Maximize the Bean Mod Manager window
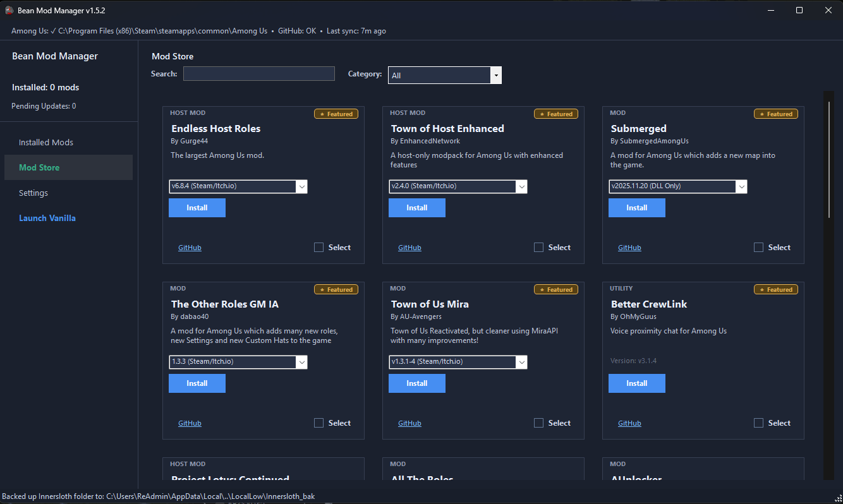Screen dimensions: 843x504 coord(799,10)
